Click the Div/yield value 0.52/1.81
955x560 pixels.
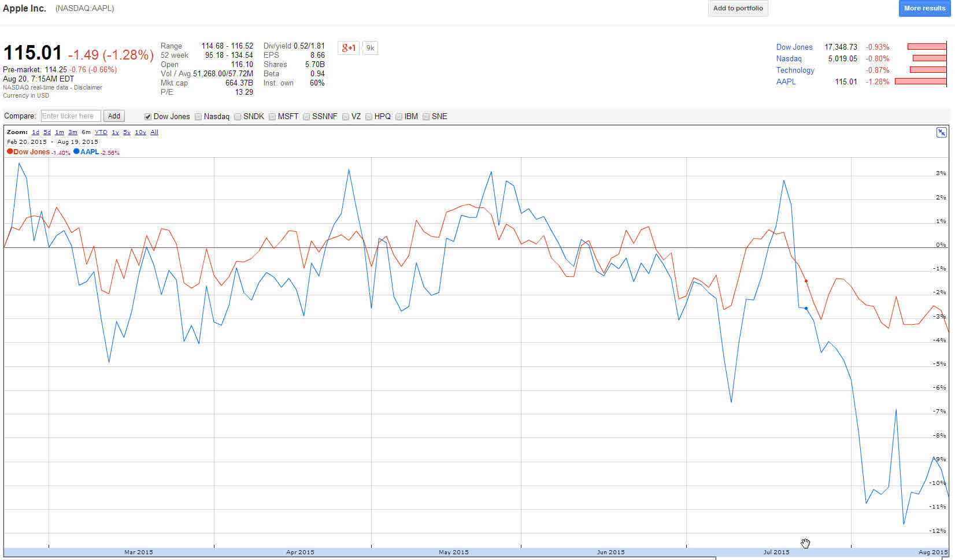tap(309, 46)
